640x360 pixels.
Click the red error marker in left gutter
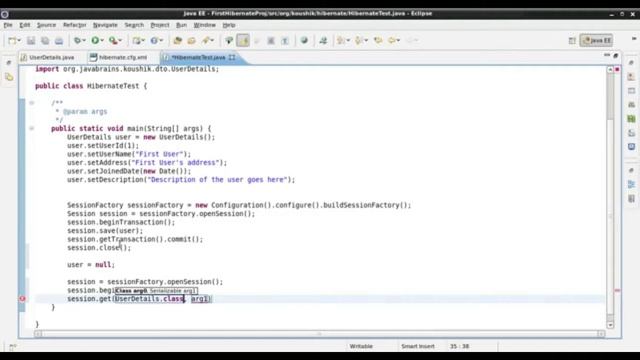[22, 299]
